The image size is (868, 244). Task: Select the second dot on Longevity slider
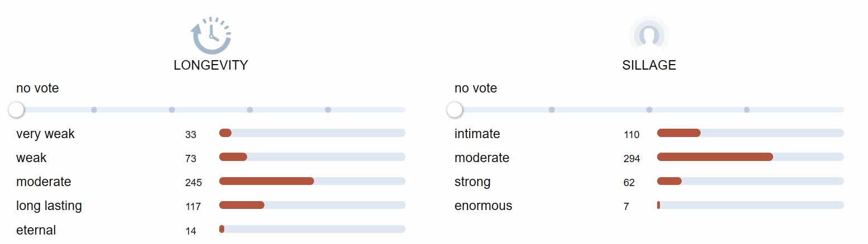click(x=94, y=110)
